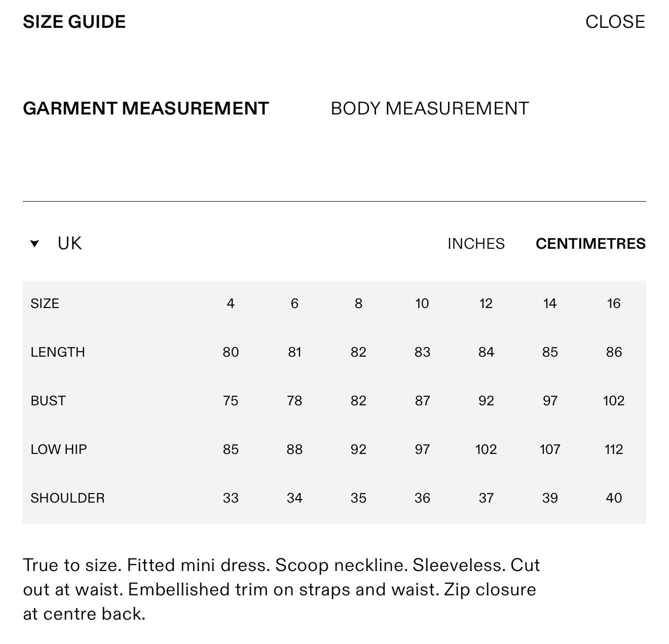669x644 pixels.
Task: Click the Shoulder row label
Action: (x=67, y=498)
